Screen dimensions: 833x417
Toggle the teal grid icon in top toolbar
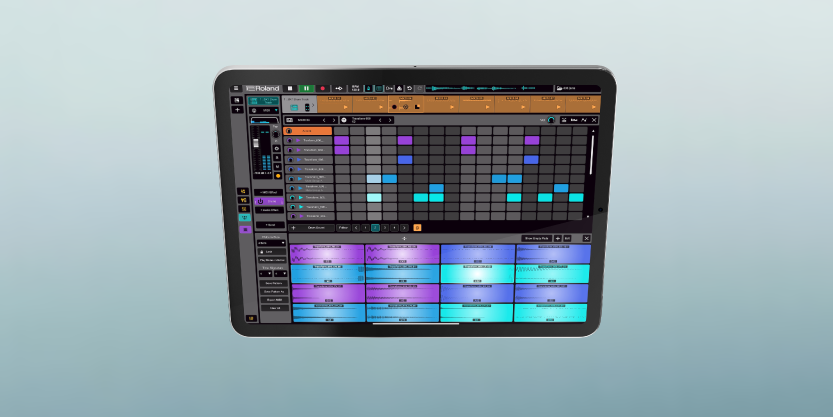click(x=379, y=88)
